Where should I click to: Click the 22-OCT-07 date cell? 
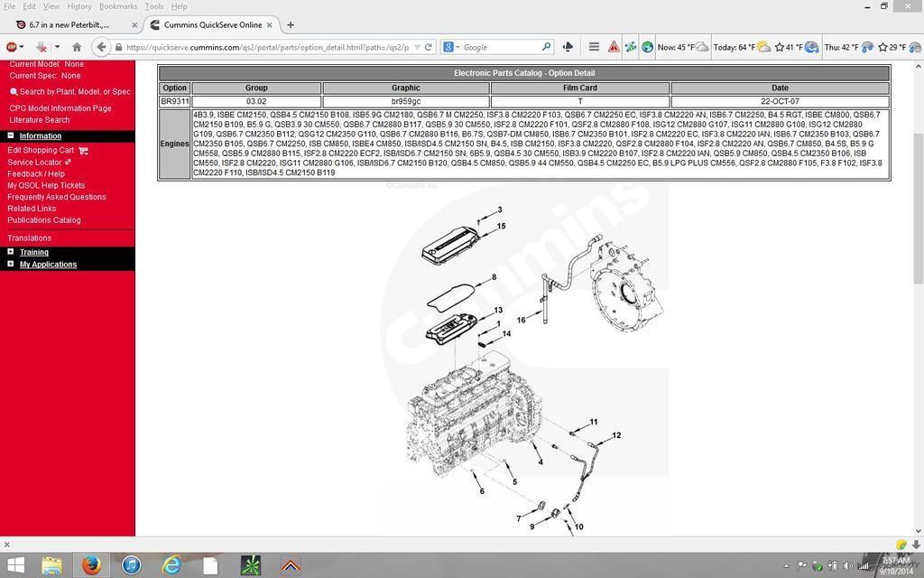(x=780, y=101)
